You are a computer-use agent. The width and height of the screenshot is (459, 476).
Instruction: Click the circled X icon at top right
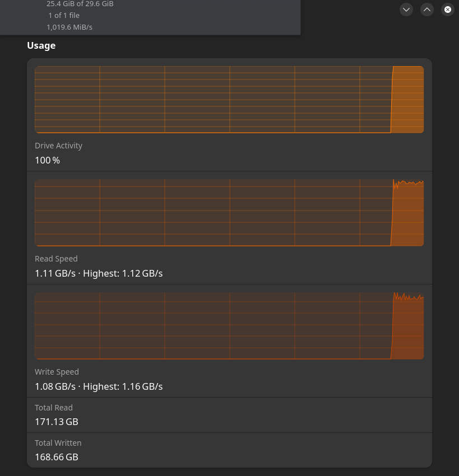(x=448, y=10)
